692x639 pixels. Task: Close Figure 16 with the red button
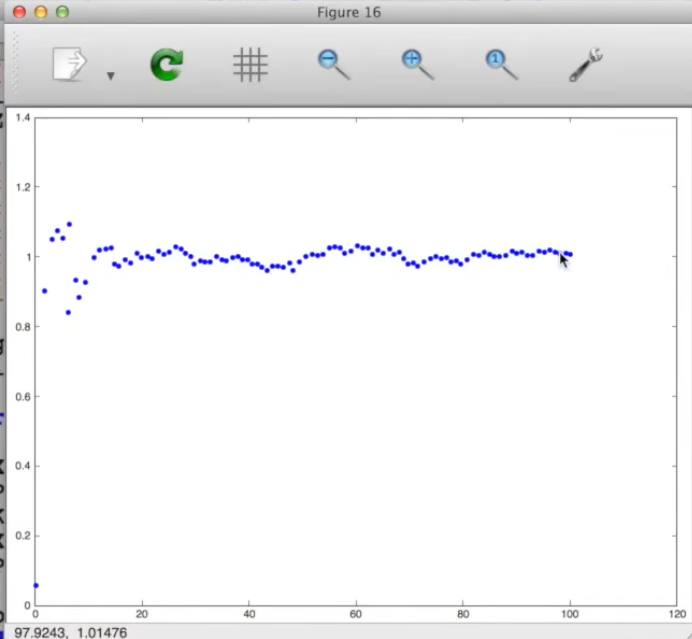(19, 12)
